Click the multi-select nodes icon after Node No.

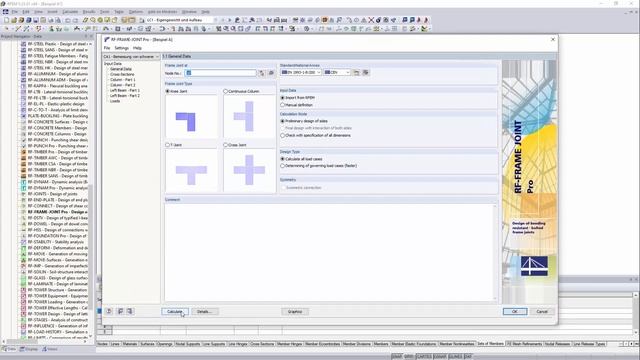click(x=271, y=73)
